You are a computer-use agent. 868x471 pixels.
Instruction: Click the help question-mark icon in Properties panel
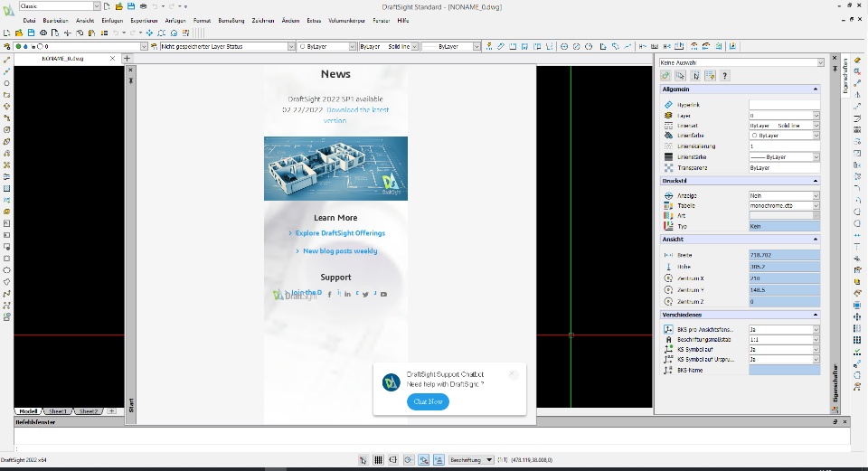coord(724,76)
